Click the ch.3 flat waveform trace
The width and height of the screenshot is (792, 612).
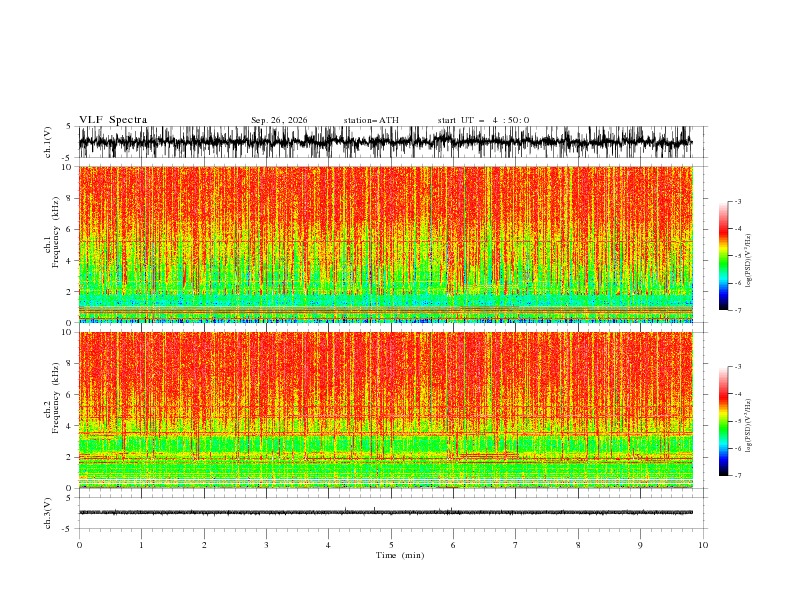386,512
